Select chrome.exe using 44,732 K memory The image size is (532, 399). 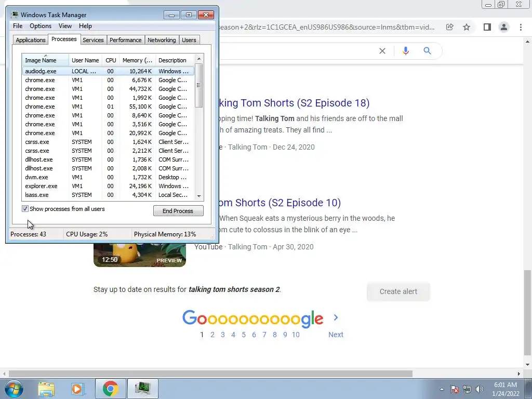(x=108, y=89)
